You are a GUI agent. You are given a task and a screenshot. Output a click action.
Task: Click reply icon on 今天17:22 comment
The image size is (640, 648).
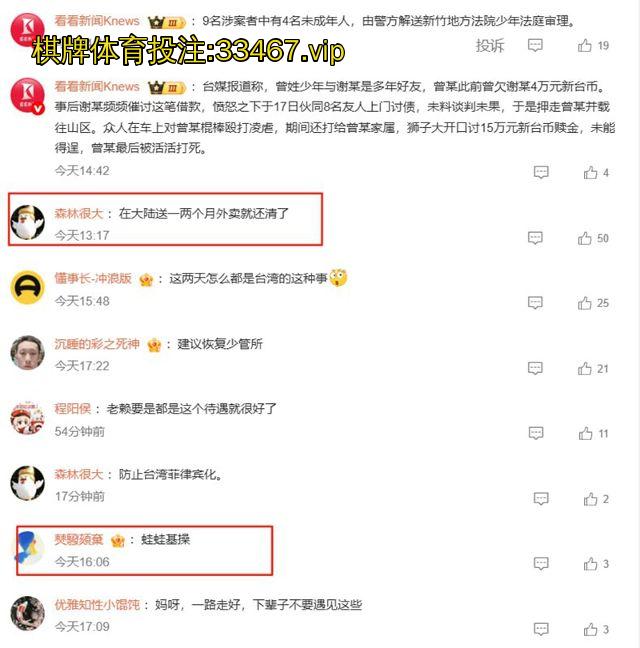(535, 368)
